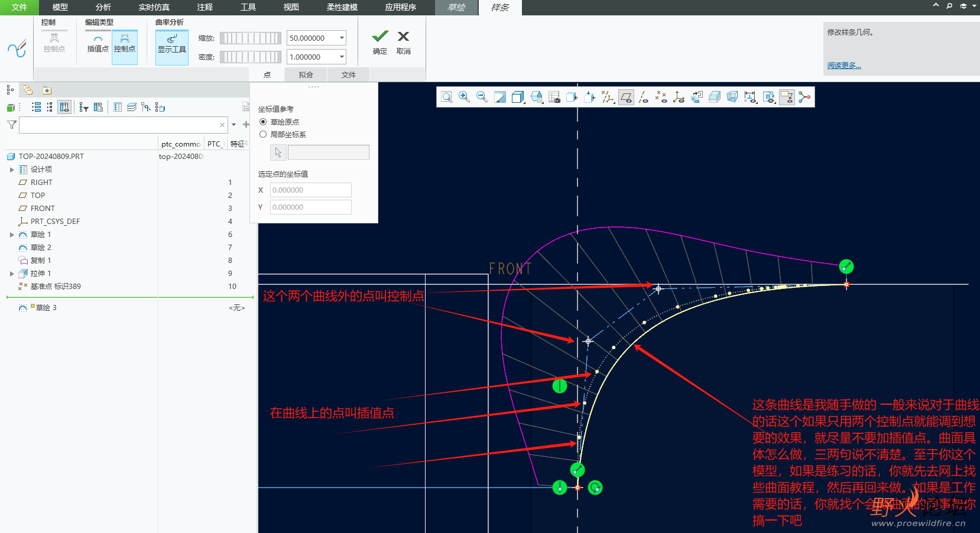The image size is (980, 533).
Task: Select 插值点 edit type
Action: (x=98, y=44)
